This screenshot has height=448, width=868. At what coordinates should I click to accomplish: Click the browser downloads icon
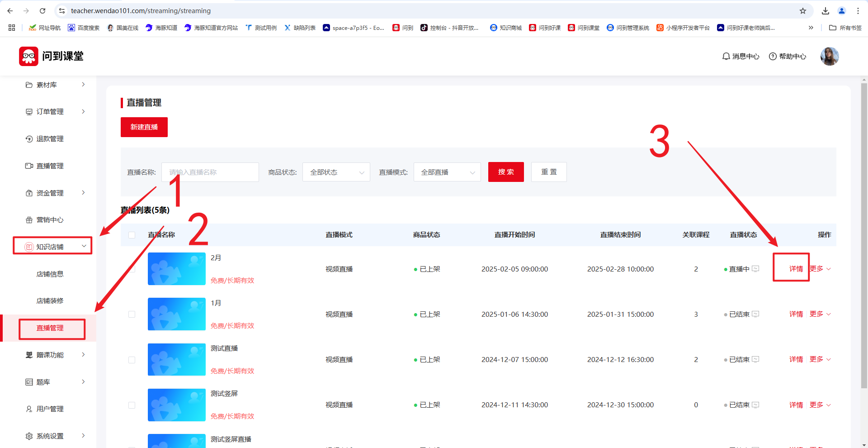click(x=826, y=11)
